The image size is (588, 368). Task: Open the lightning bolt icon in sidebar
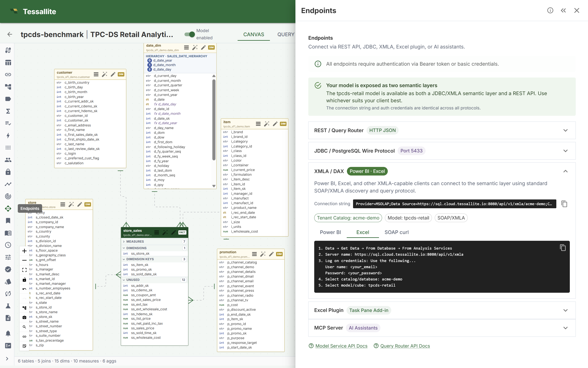8,136
